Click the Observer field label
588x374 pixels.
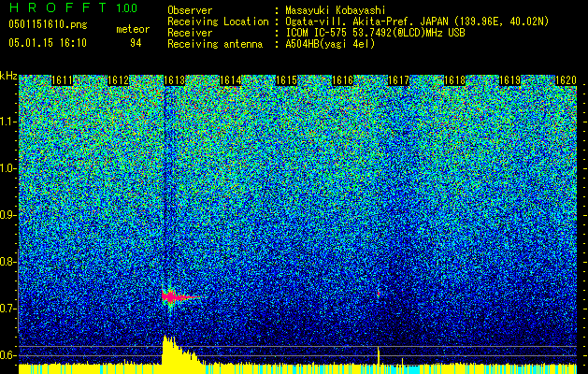pyautogui.click(x=190, y=10)
